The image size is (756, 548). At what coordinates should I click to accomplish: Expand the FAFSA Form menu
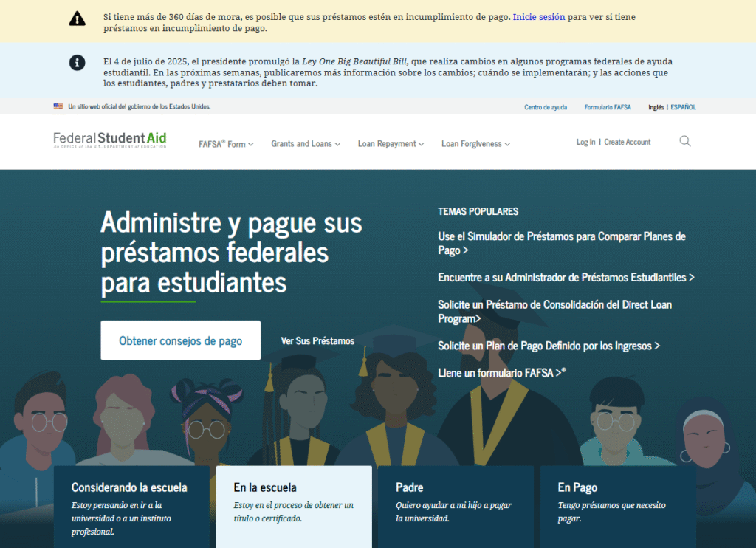pyautogui.click(x=226, y=144)
